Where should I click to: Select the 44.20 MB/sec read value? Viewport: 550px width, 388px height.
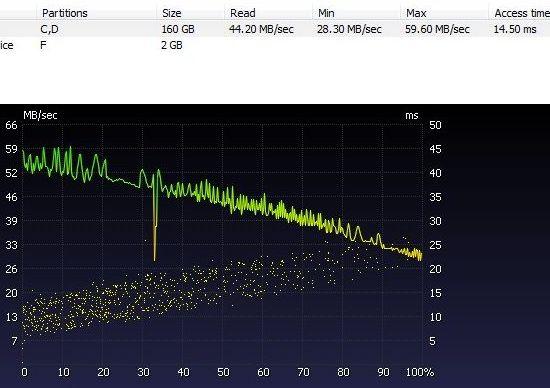point(261,29)
